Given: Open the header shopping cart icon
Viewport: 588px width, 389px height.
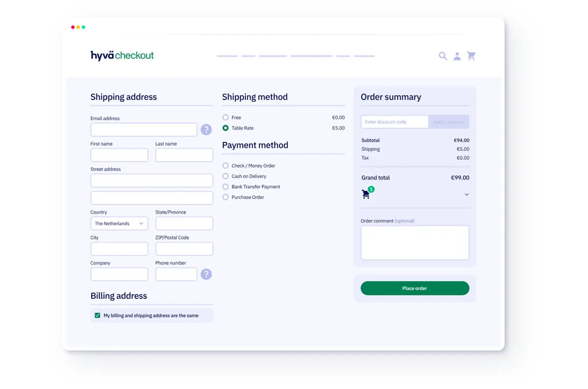Looking at the screenshot, I should click(x=471, y=56).
